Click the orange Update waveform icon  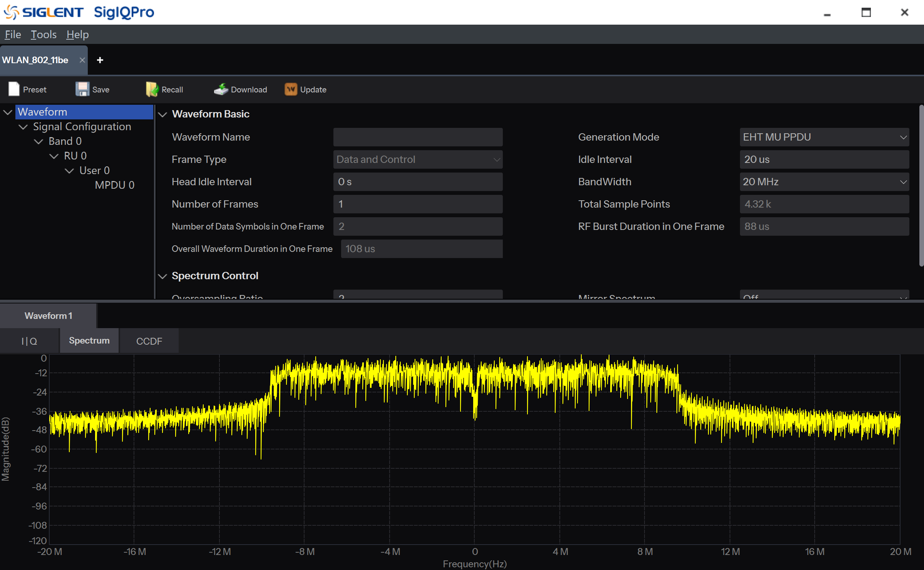tap(291, 89)
